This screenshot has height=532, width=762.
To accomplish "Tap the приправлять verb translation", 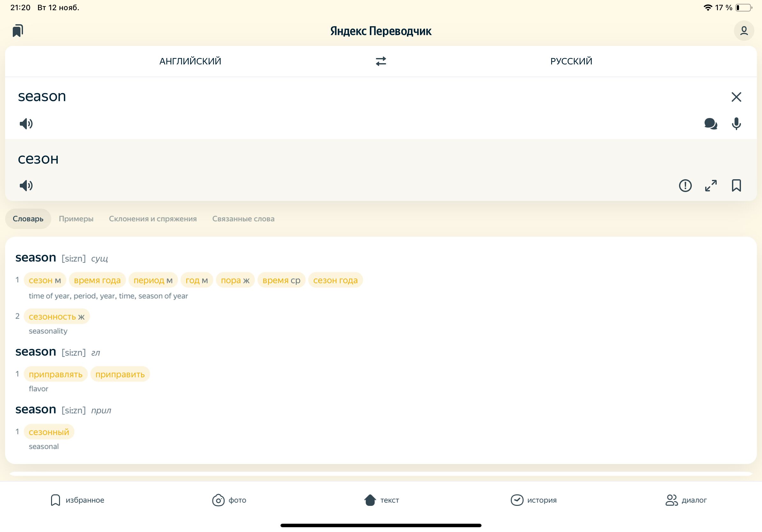I will pos(56,374).
